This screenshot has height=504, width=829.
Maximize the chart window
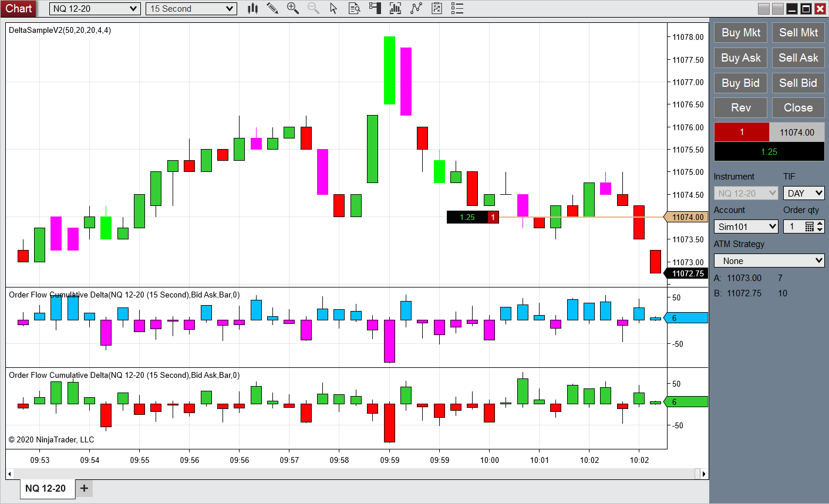tap(806, 9)
